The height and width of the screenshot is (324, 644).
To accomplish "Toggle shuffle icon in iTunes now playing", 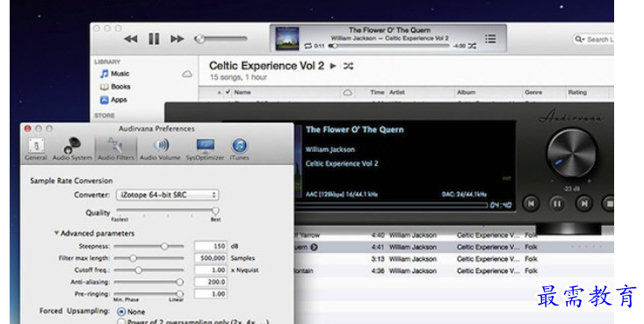I will tap(472, 46).
